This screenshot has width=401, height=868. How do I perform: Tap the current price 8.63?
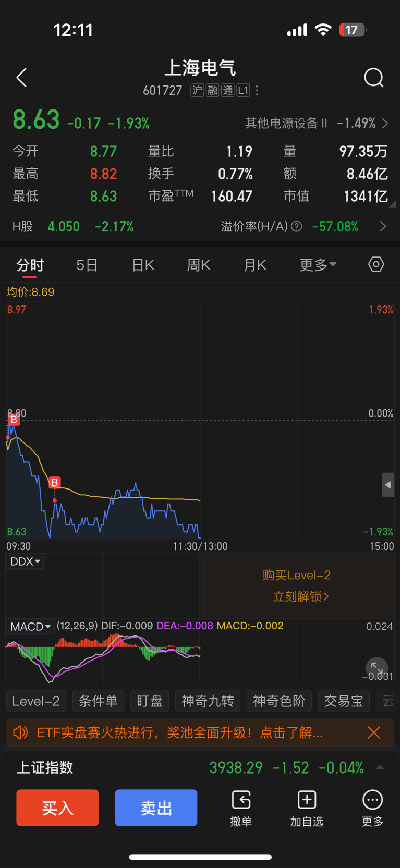(x=36, y=119)
